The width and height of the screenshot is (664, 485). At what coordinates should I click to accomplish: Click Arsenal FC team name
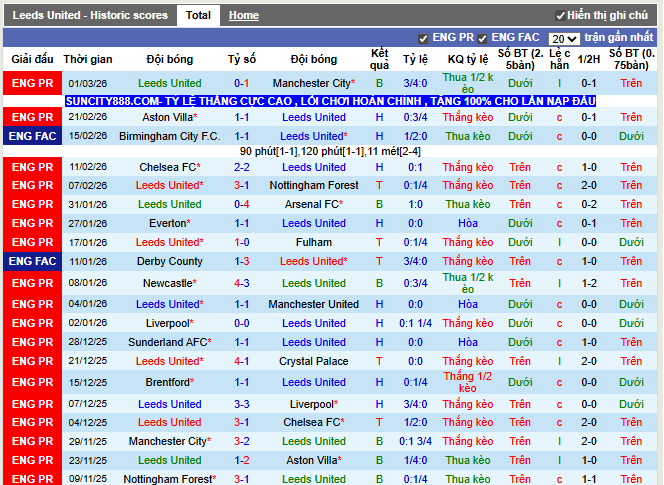[x=314, y=205]
